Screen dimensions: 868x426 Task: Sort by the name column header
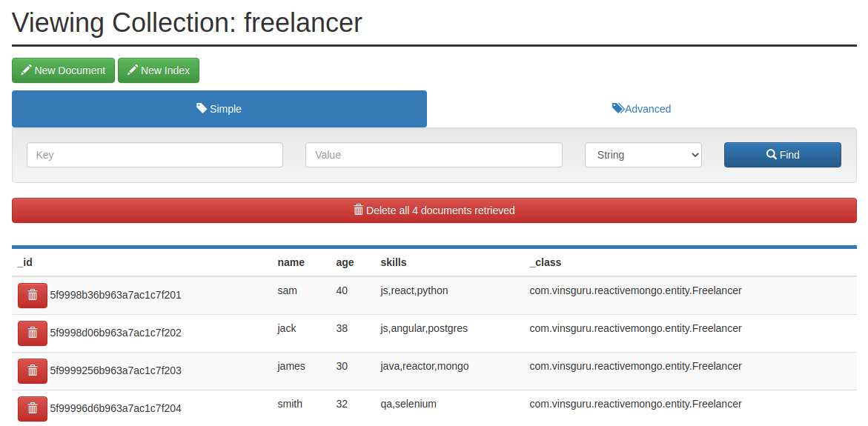click(x=291, y=262)
